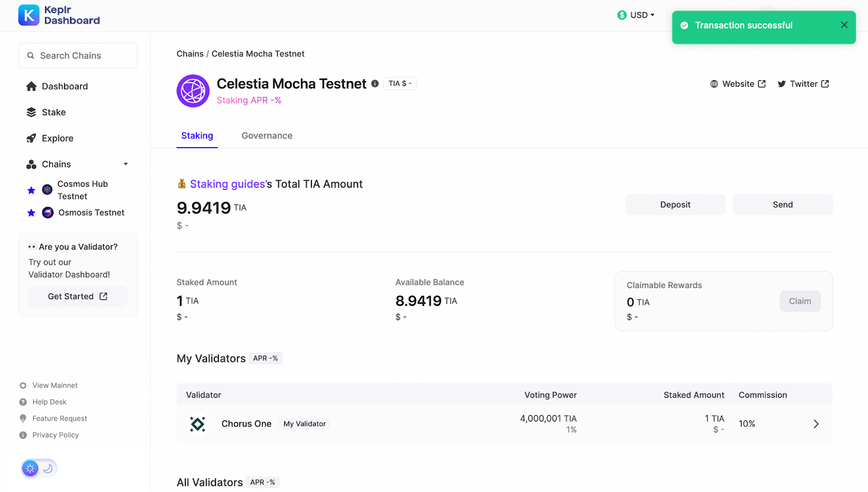Toggle the light/dark theme switch
The height and width of the screenshot is (492, 868).
point(39,468)
